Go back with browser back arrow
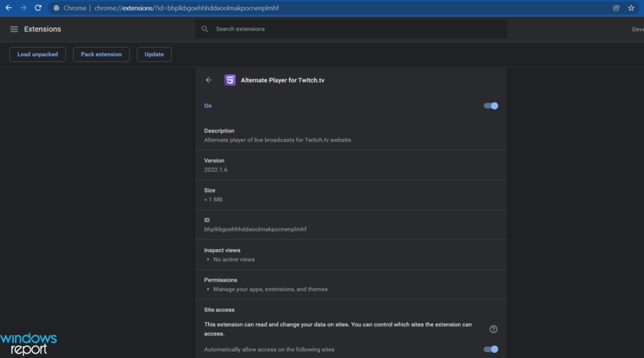644x358 pixels. (8, 8)
